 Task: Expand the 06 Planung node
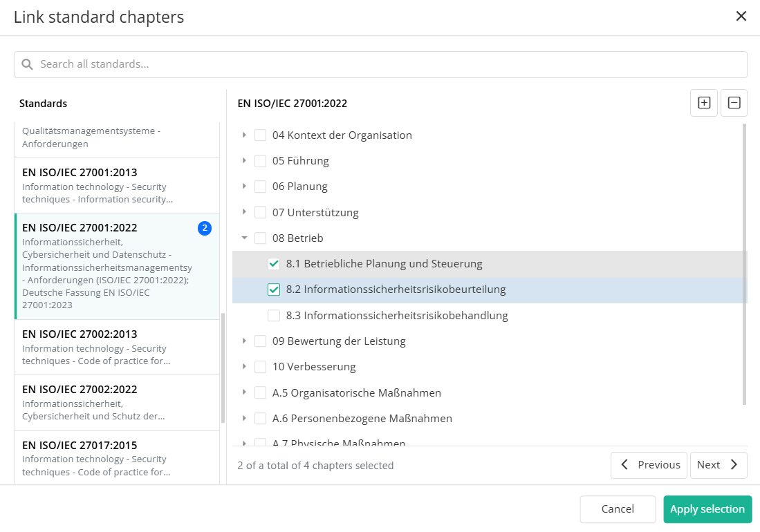click(244, 187)
